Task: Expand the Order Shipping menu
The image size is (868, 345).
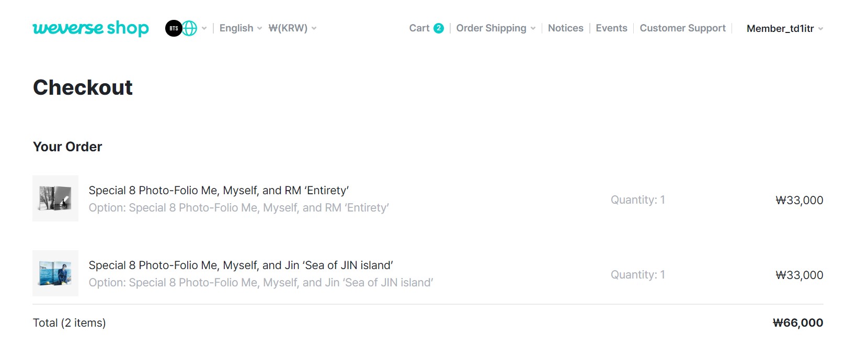Action: 495,28
